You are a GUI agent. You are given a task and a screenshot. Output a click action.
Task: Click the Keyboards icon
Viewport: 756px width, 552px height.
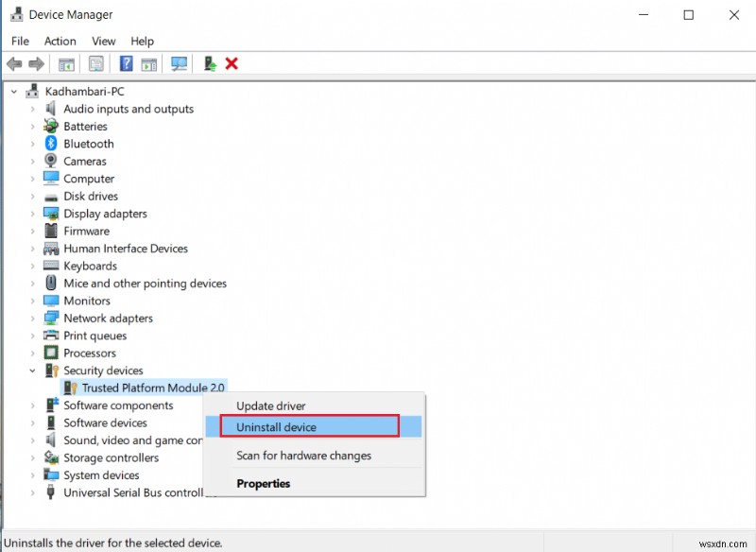51,266
